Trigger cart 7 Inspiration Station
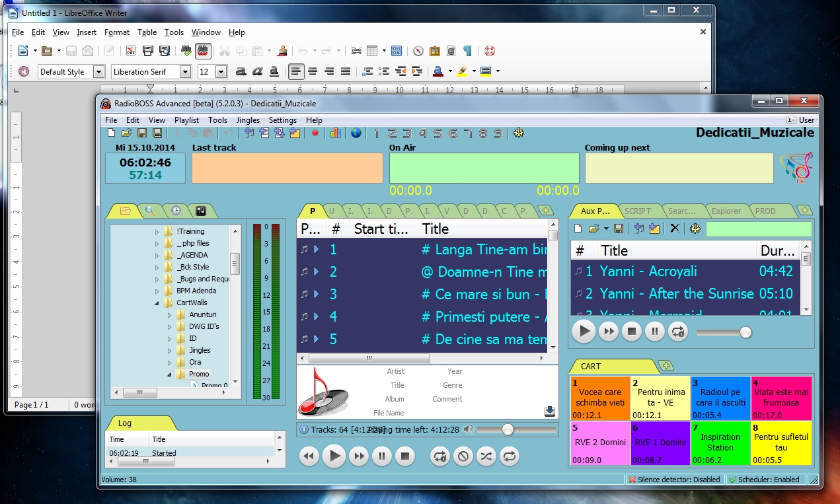The height and width of the screenshot is (504, 840). point(720,443)
